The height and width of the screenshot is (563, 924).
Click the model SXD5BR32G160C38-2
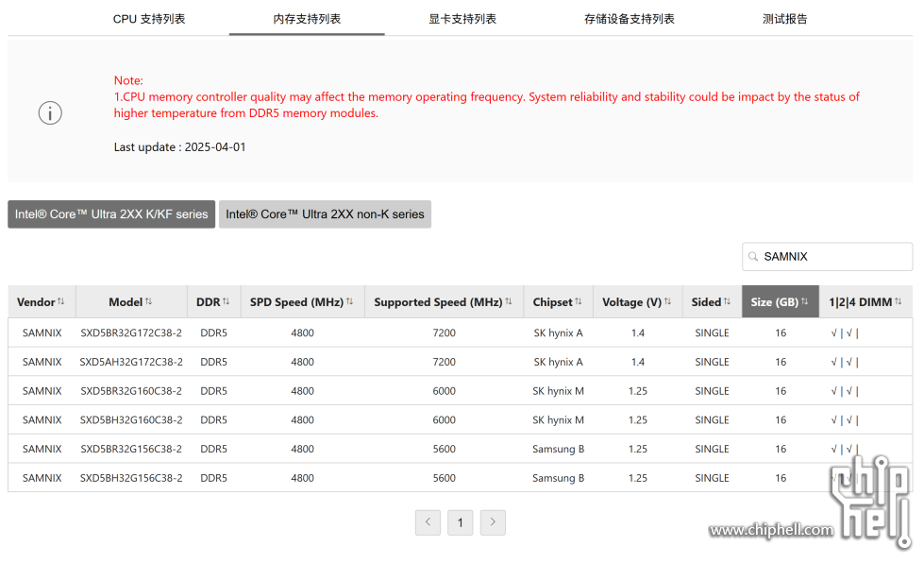(131, 391)
